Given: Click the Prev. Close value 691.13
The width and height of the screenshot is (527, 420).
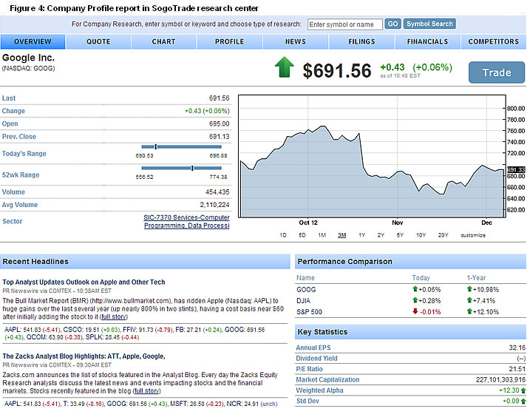Looking at the screenshot, I should 219,137.
